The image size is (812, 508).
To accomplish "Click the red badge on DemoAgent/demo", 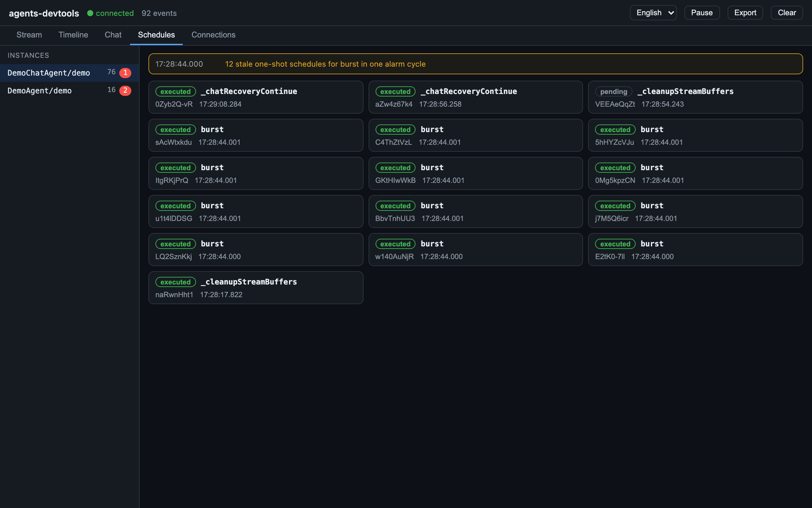I will tap(125, 91).
